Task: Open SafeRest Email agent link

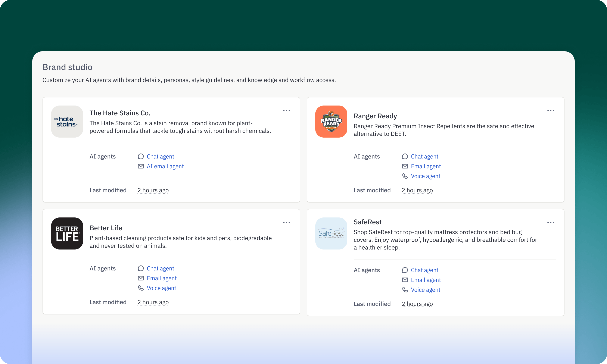Action: tap(426, 280)
